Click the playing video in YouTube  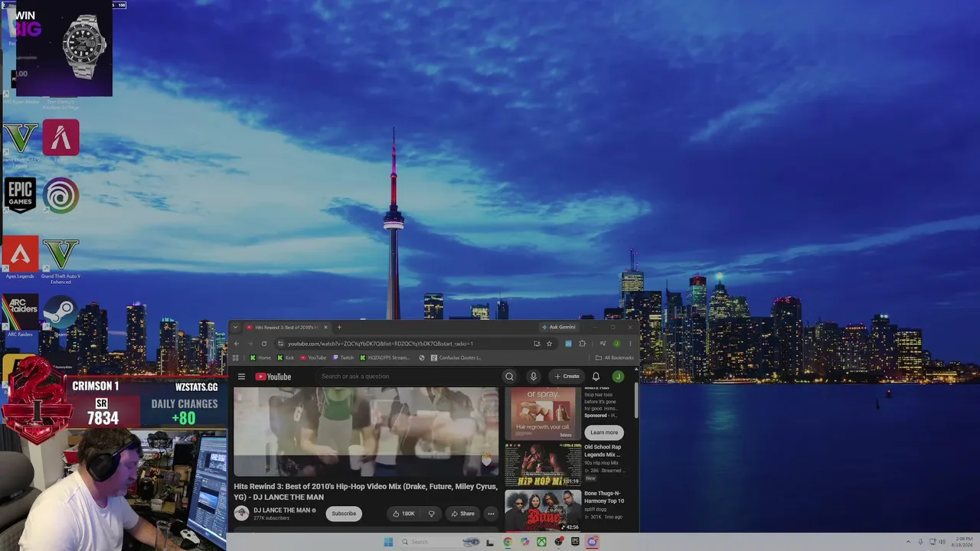(366, 432)
